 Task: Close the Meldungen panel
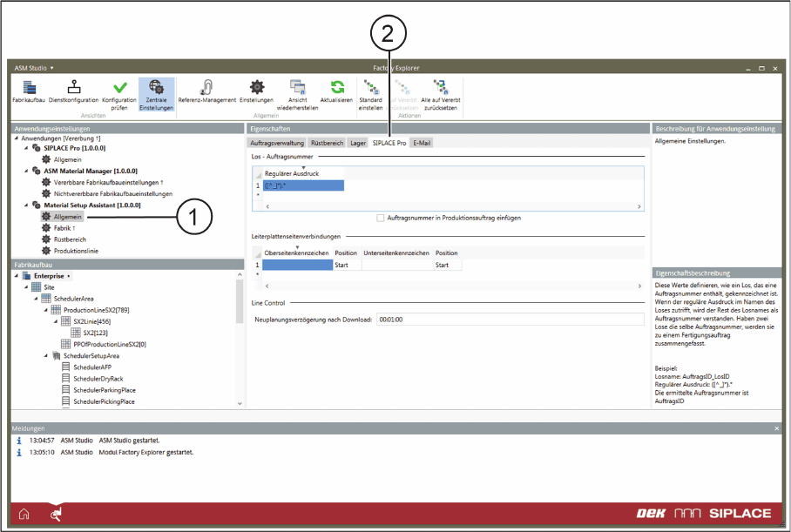pos(776,429)
